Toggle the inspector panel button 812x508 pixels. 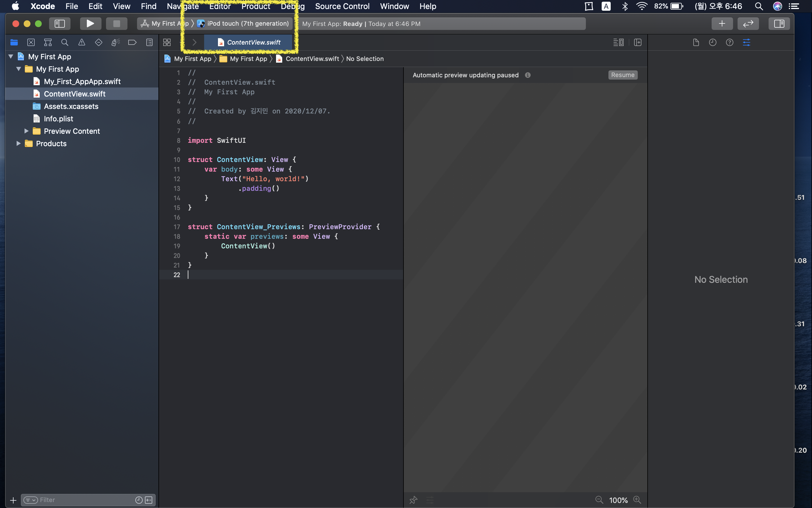(779, 23)
